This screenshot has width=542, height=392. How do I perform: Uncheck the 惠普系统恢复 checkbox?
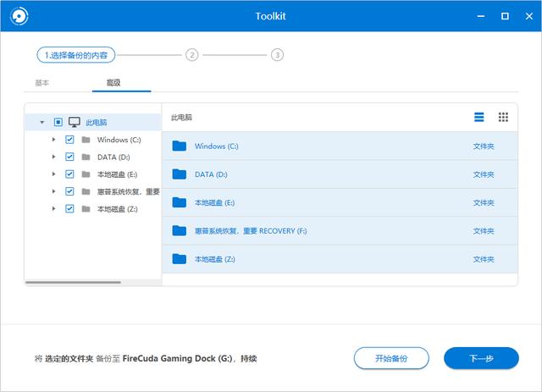(69, 191)
